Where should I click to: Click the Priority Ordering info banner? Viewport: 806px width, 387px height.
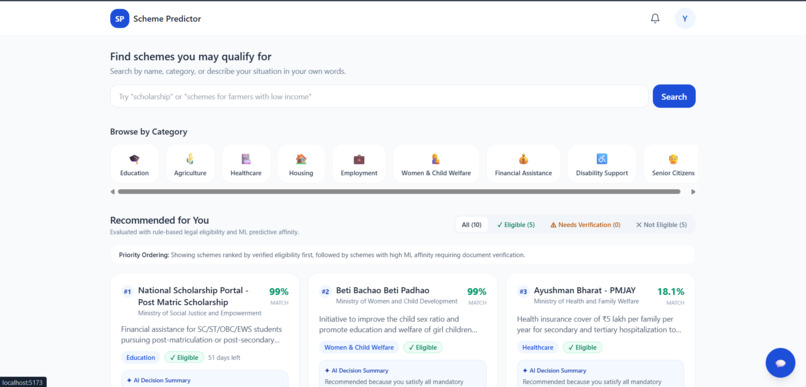402,255
